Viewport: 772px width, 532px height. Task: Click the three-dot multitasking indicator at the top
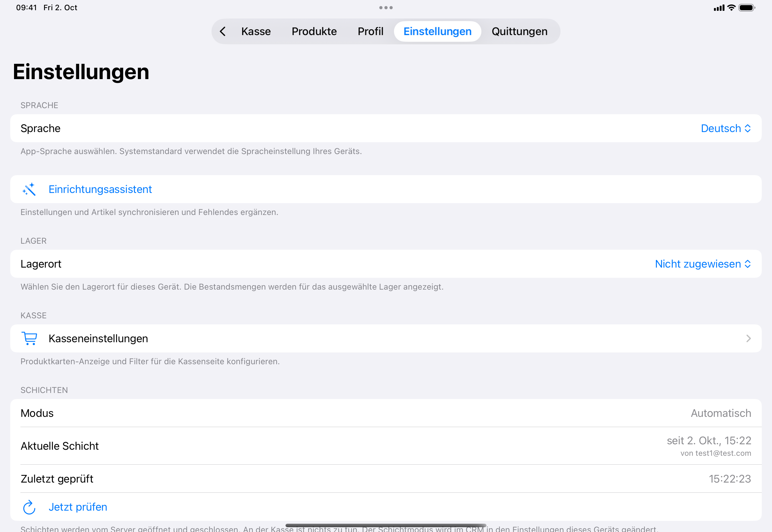386,8
